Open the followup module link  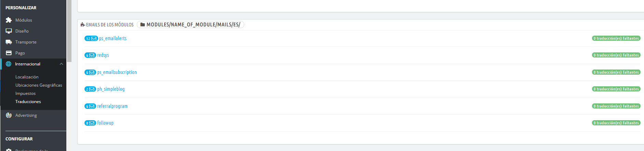tap(105, 123)
